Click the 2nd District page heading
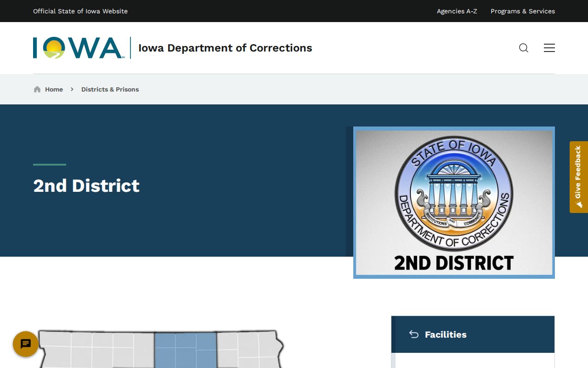The height and width of the screenshot is (368, 588). 86,186
